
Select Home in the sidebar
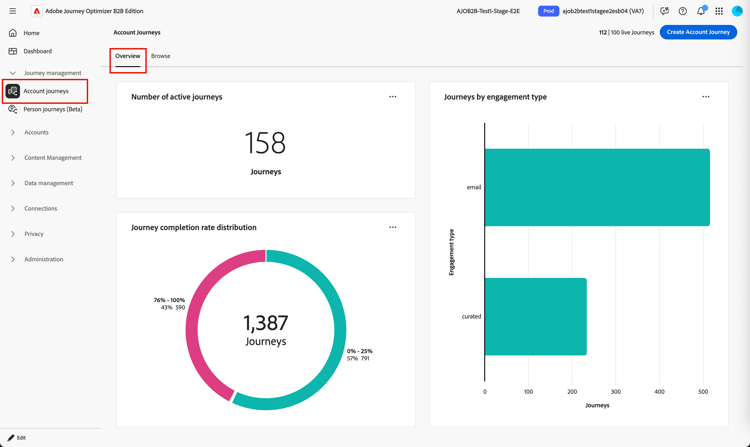click(32, 33)
